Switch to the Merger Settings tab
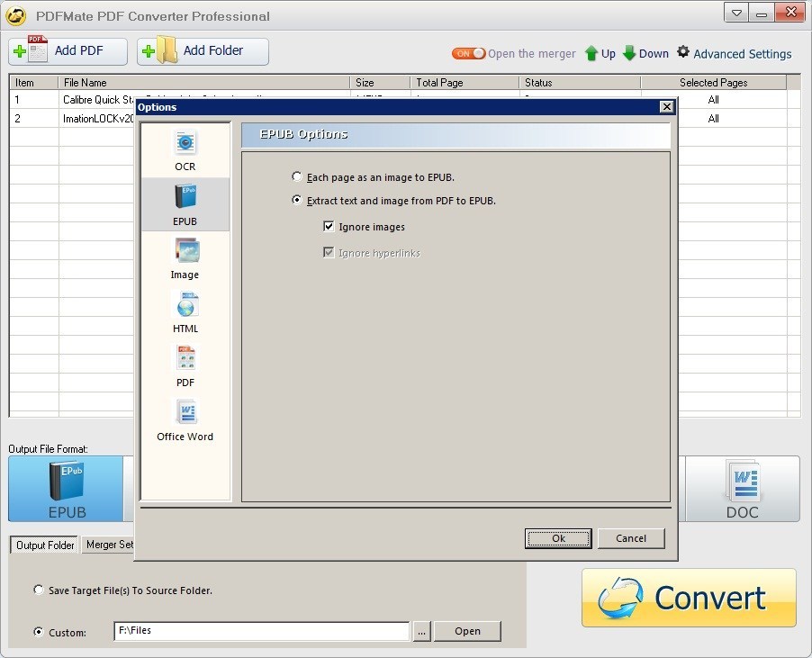Image resolution: width=812 pixels, height=658 pixels. coord(109,544)
